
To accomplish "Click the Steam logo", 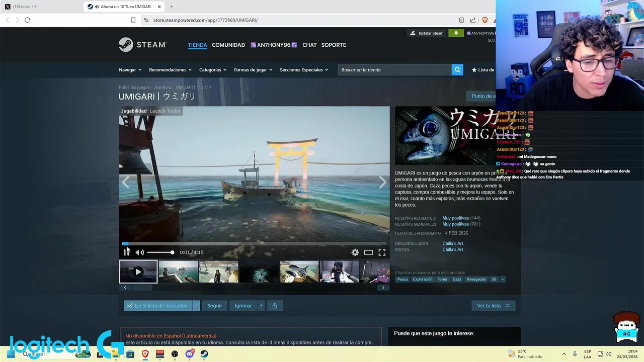I will click(143, 45).
